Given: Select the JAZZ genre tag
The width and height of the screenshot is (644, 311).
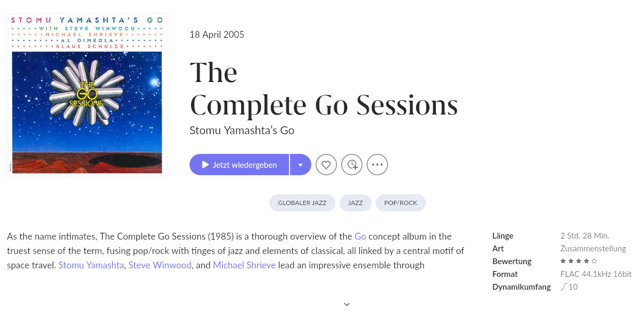Looking at the screenshot, I should [356, 203].
